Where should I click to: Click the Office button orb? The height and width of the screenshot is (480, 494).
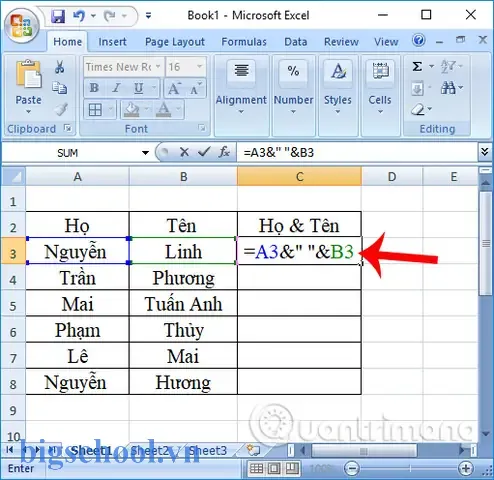[22, 26]
